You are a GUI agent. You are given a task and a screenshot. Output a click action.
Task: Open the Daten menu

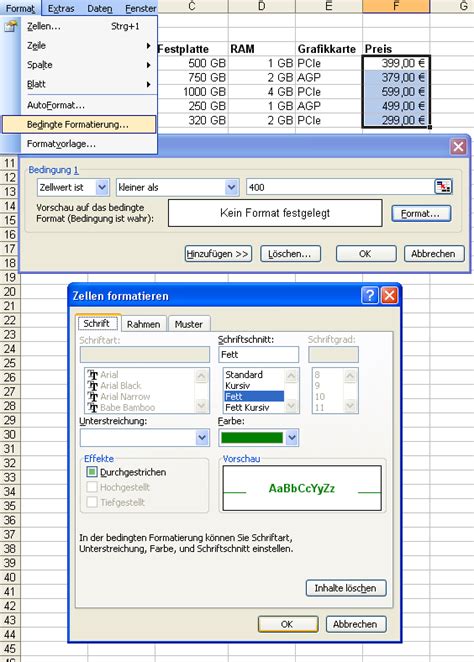(100, 8)
